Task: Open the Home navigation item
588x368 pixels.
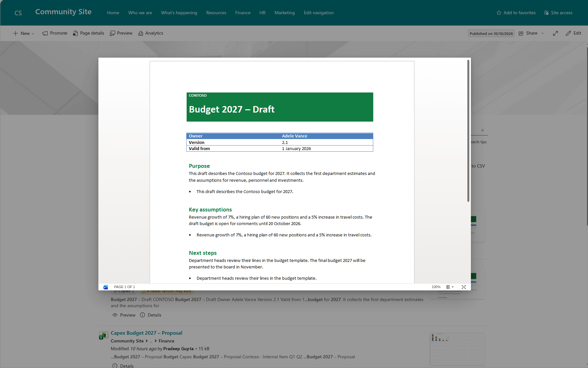Action: tap(113, 13)
